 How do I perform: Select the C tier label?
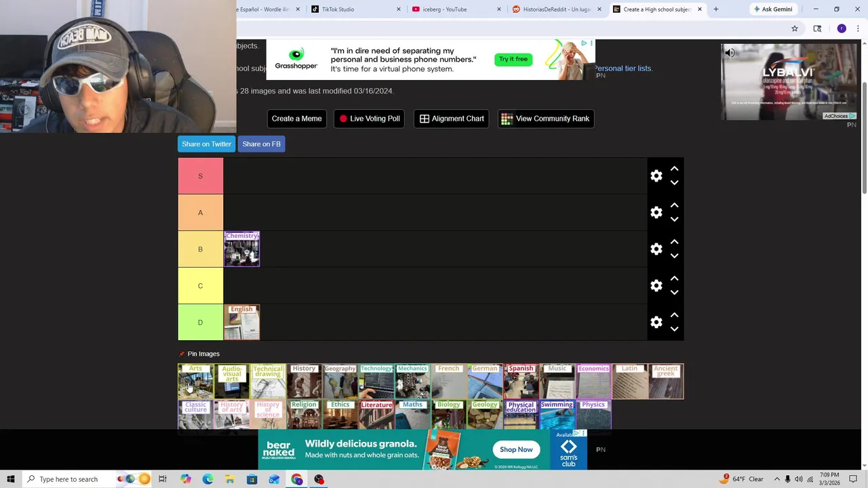click(x=200, y=286)
